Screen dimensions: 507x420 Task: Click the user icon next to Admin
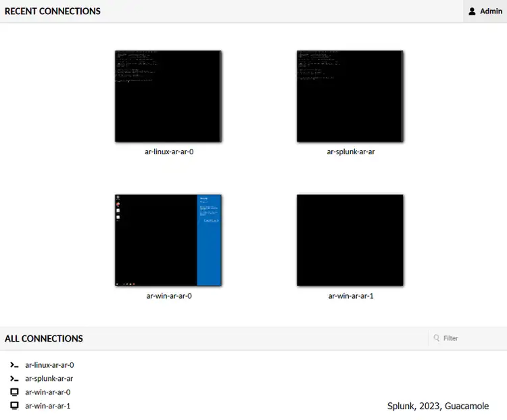click(473, 11)
